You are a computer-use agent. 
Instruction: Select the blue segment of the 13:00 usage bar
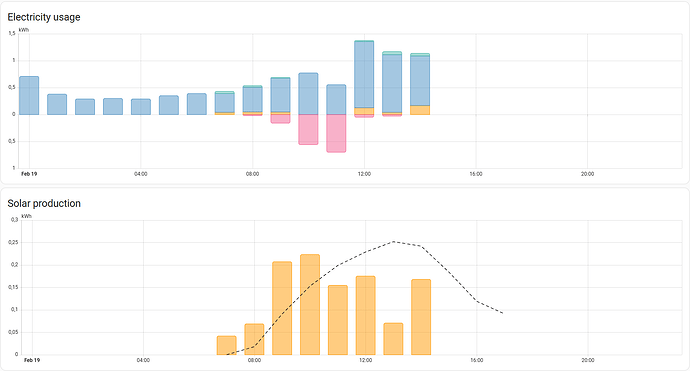[x=392, y=84]
